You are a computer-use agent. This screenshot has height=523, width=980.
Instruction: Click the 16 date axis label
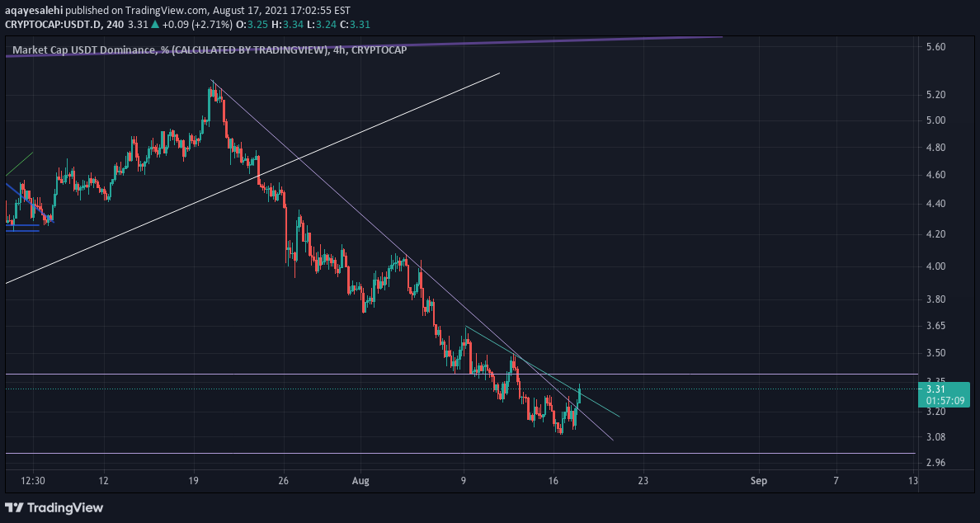coord(554,480)
